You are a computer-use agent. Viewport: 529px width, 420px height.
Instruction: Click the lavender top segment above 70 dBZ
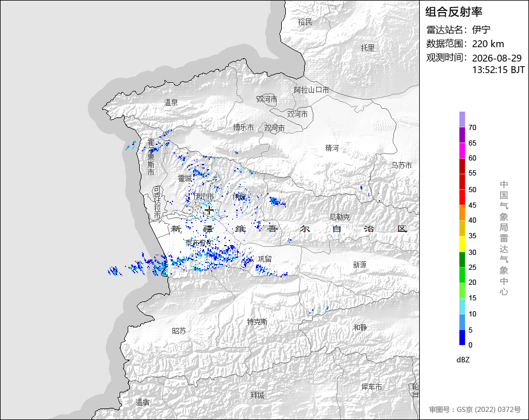coord(462,120)
